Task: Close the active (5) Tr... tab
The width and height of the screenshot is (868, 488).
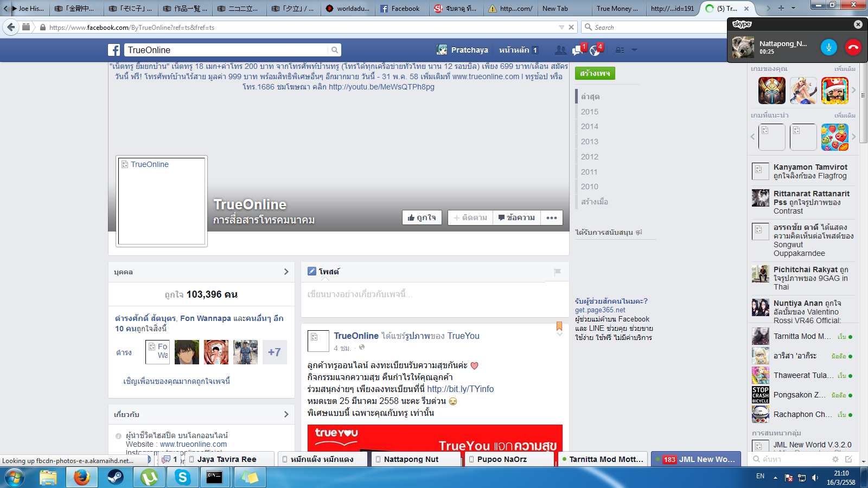Action: pyautogui.click(x=746, y=9)
